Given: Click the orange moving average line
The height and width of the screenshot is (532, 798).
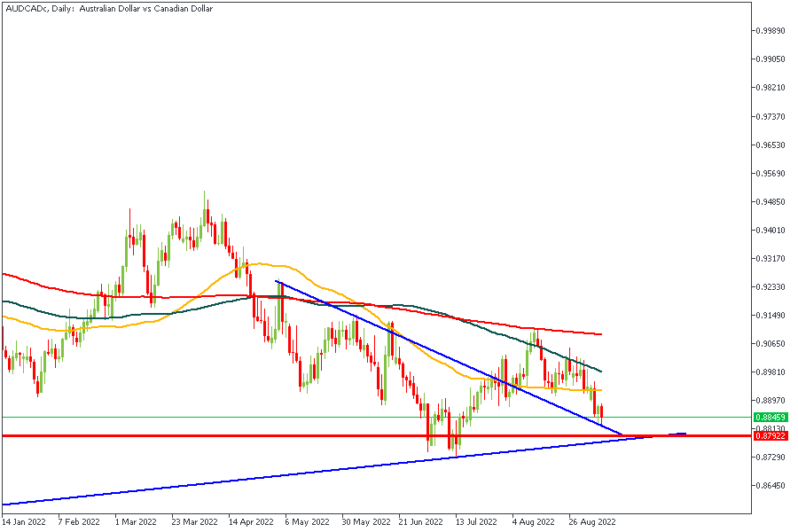Looking at the screenshot, I should [x=266, y=263].
